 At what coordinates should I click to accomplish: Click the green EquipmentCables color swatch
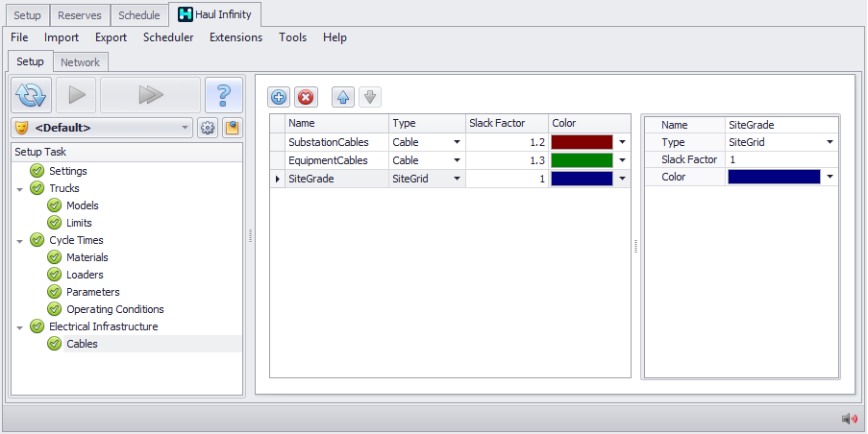582,160
